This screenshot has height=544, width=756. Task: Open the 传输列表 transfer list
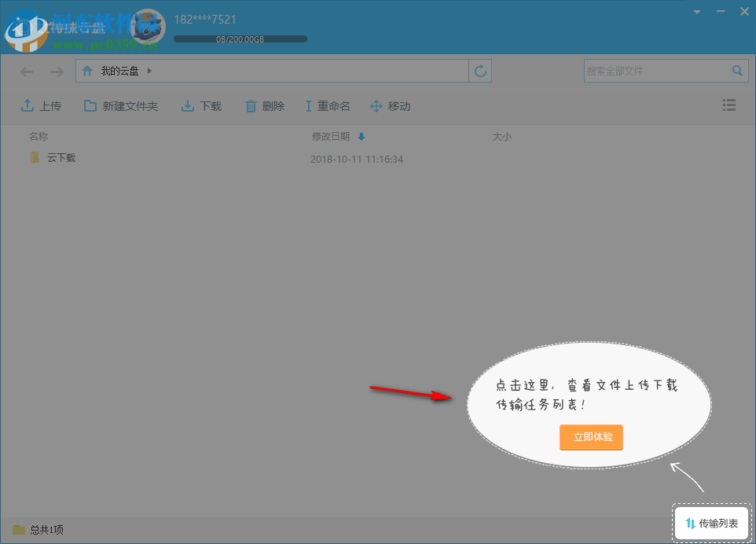712,524
